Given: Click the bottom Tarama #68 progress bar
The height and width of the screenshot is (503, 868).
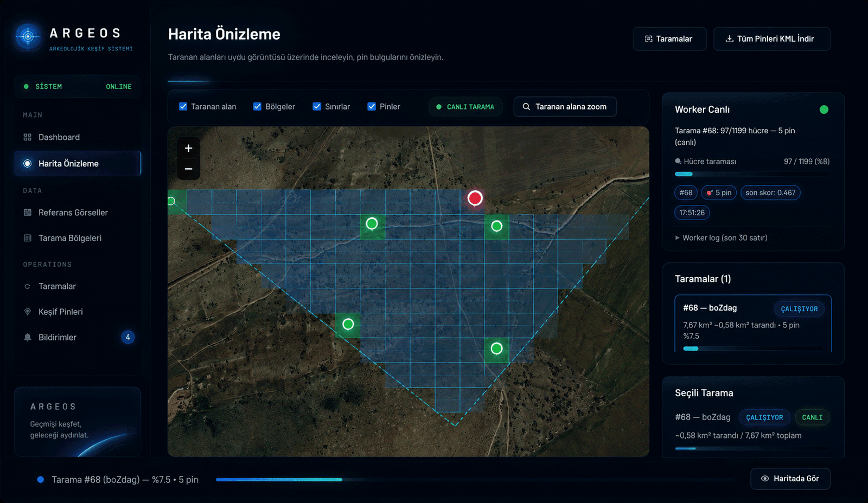Looking at the screenshot, I should (x=476, y=480).
